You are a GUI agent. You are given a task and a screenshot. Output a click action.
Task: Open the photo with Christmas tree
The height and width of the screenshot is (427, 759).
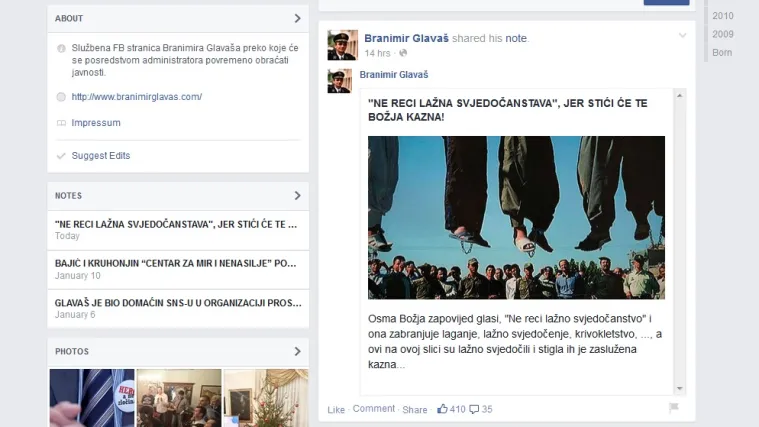pyautogui.click(x=266, y=398)
